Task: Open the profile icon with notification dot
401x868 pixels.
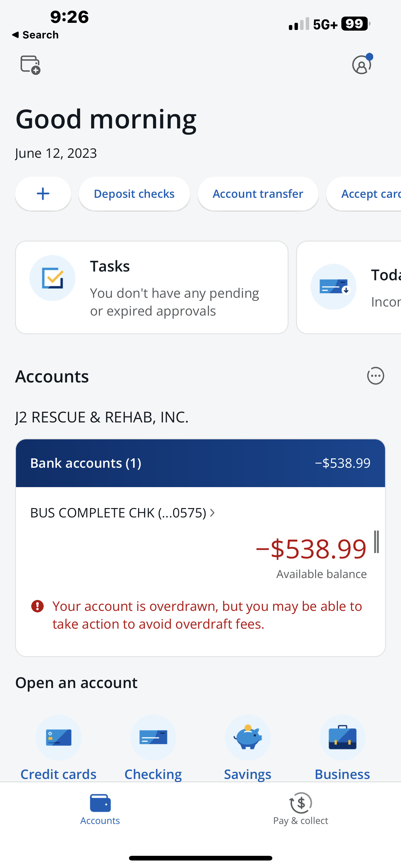Action: point(362,64)
